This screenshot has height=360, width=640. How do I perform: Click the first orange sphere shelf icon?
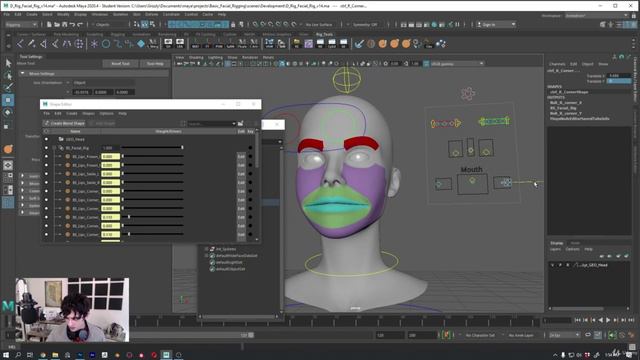coord(382,44)
